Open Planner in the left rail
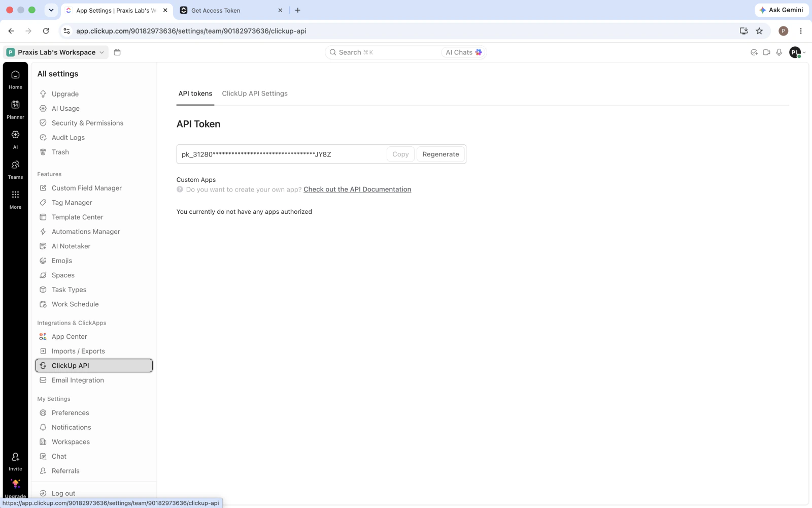 (15, 109)
